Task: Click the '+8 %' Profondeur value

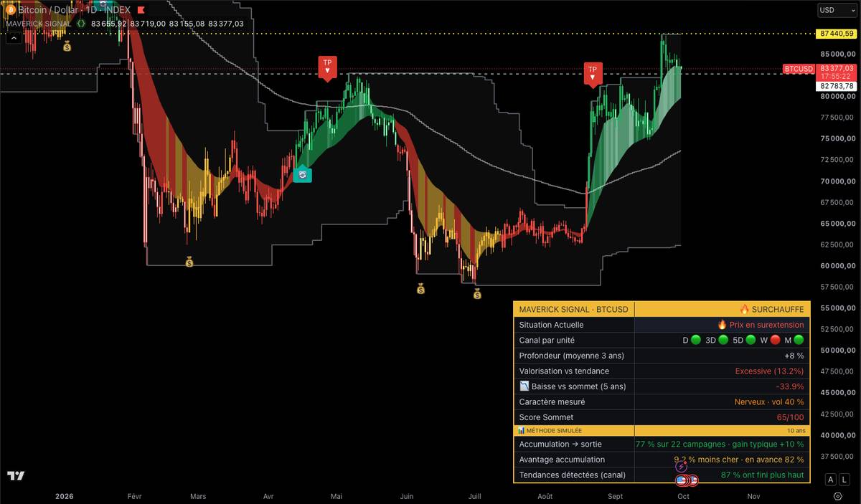Action: tap(794, 356)
